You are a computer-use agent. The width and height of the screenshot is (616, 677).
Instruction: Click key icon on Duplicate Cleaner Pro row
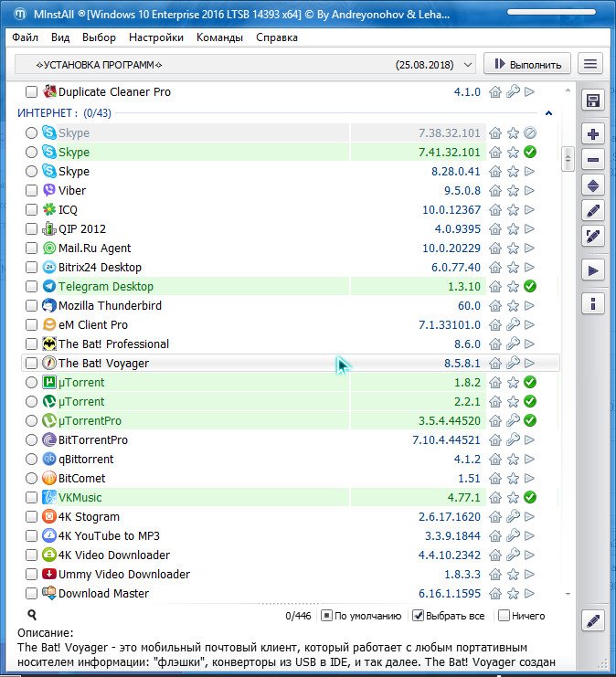coord(513,91)
